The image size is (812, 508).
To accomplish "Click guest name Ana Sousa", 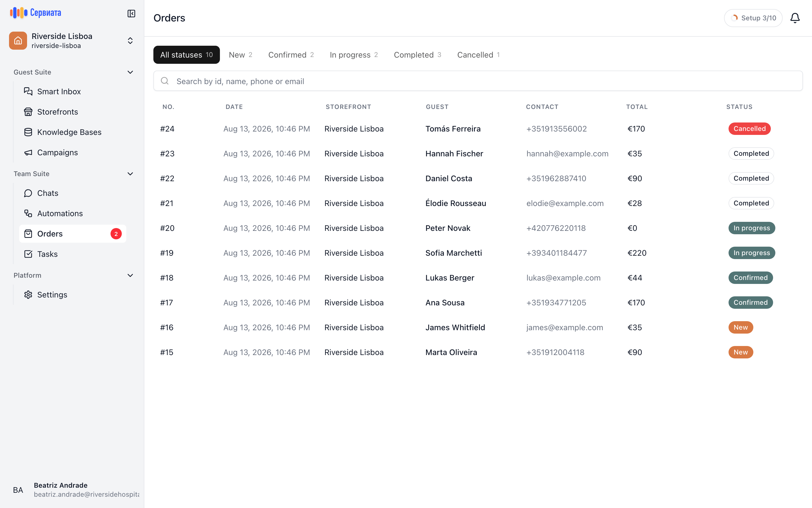I will pyautogui.click(x=445, y=303).
